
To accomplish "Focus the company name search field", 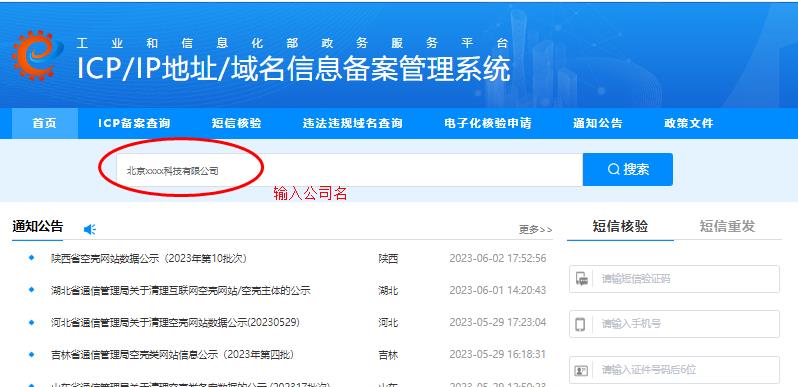I will pos(350,170).
